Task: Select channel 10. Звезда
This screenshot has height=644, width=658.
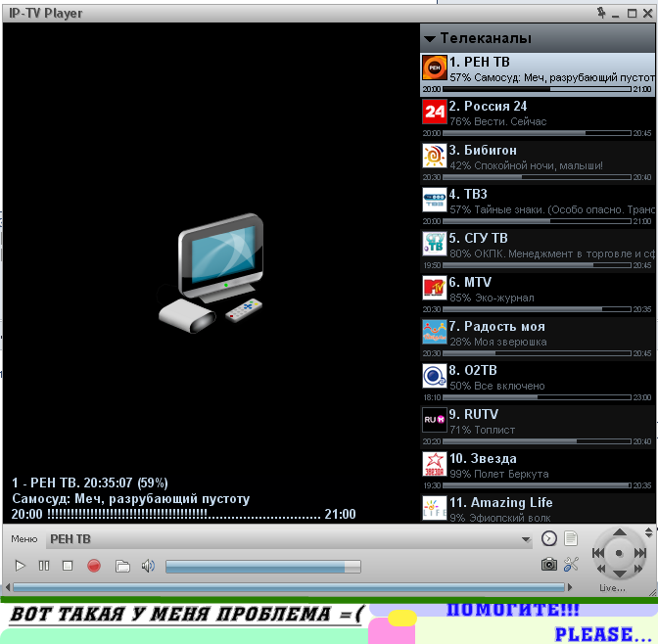Action: click(538, 471)
